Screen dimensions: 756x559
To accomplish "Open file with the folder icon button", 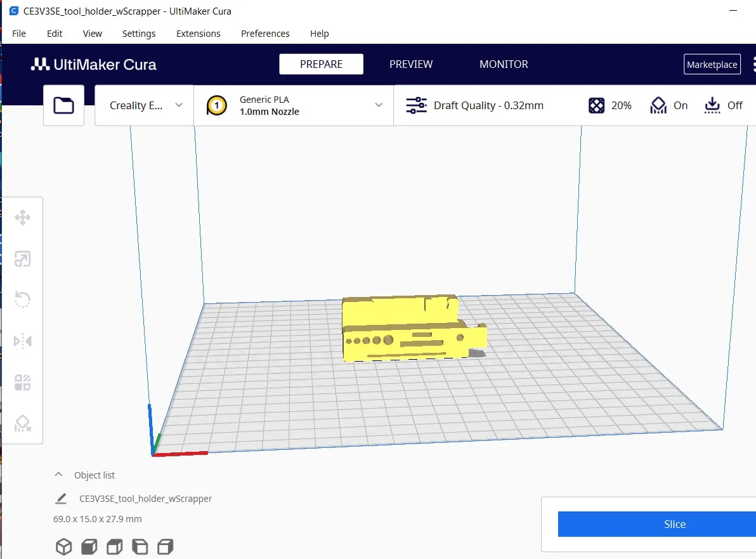I will pyautogui.click(x=63, y=105).
